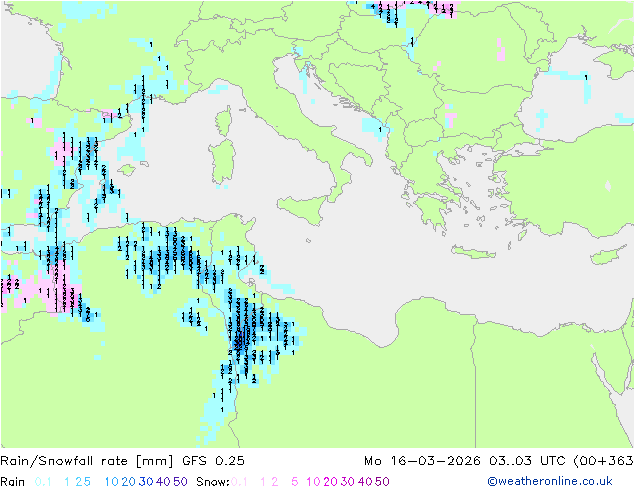The height and width of the screenshot is (490, 634).
Task: Click the Crete island on the map
Action: (x=473, y=252)
